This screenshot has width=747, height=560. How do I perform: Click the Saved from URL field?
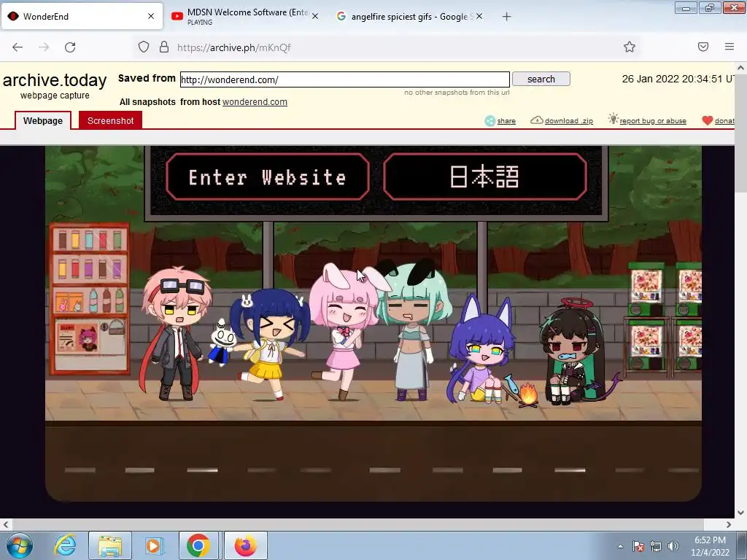tap(345, 79)
